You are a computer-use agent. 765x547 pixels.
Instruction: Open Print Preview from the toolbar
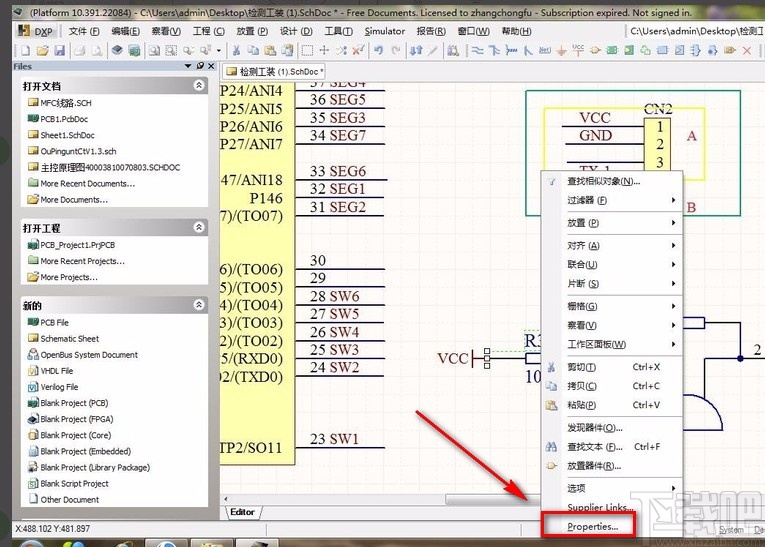coord(97,50)
